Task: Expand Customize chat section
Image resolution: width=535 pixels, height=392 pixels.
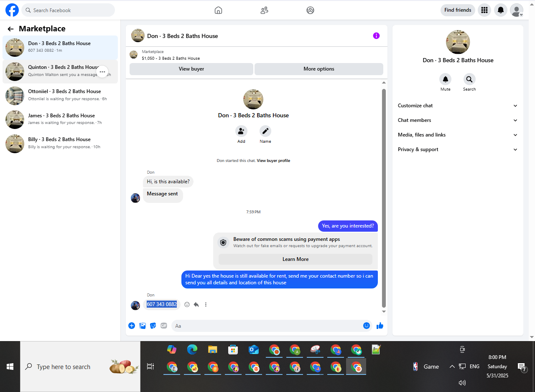Action: pos(458,106)
